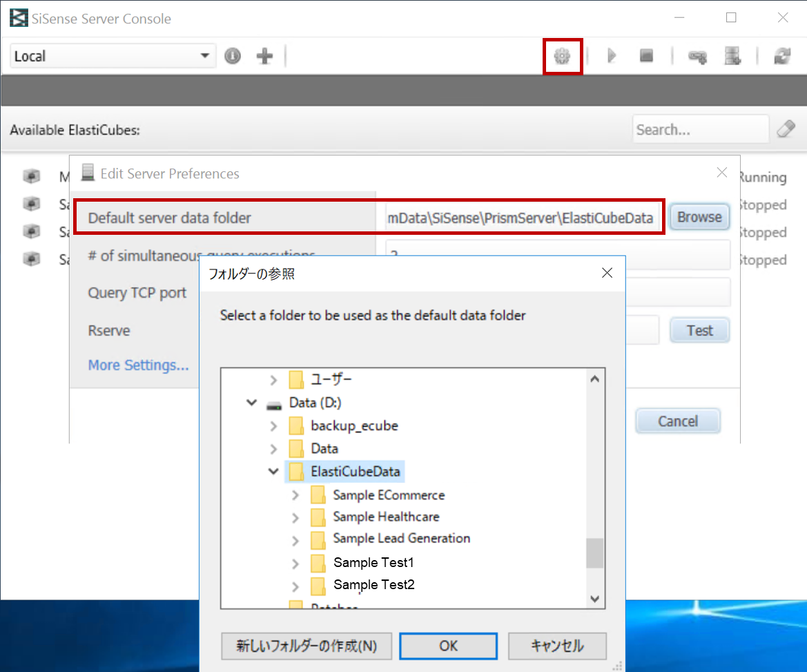Expand the Sample Lead Generation folder node

tap(295, 540)
